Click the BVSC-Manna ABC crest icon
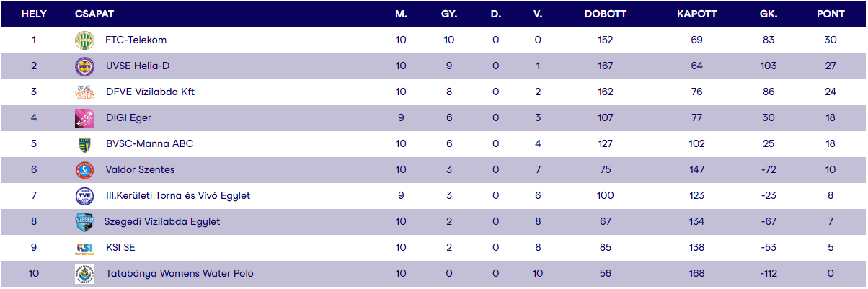Screen dimensions: 868x289 [85, 144]
